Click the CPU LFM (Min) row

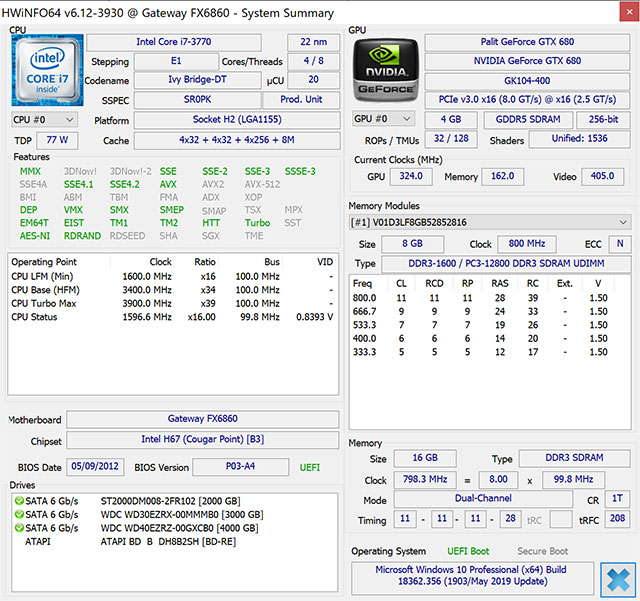point(173,276)
